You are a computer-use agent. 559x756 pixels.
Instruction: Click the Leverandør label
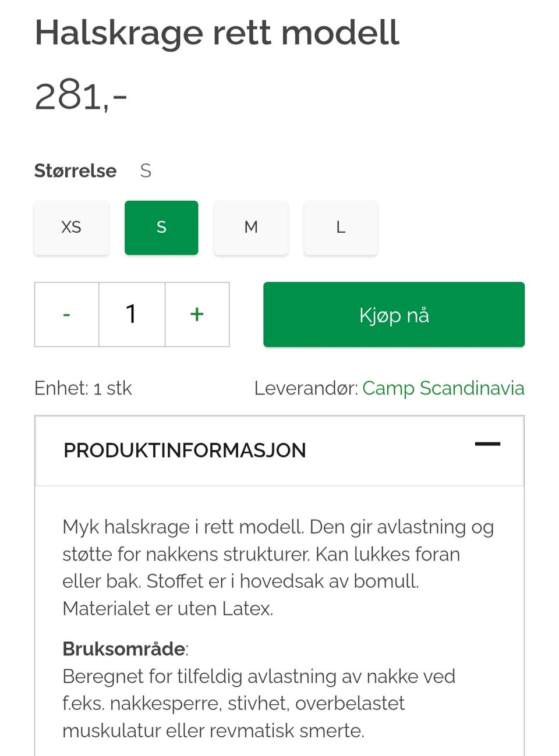tap(306, 388)
